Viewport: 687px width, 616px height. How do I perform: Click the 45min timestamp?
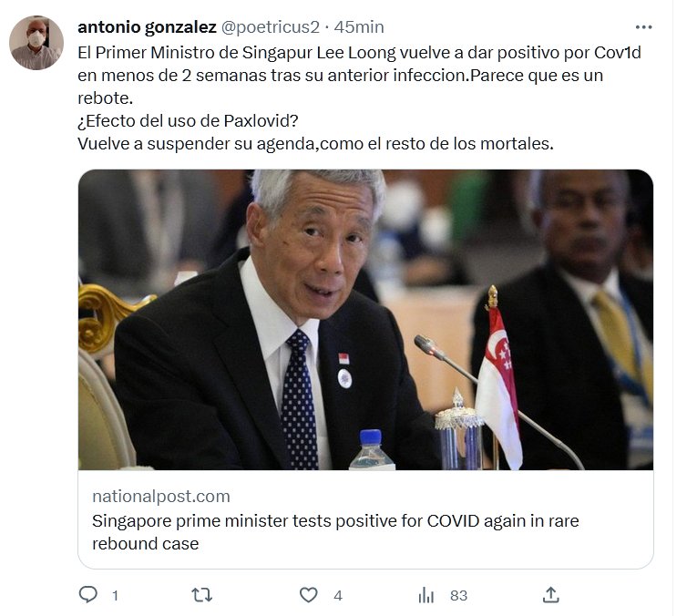359,27
